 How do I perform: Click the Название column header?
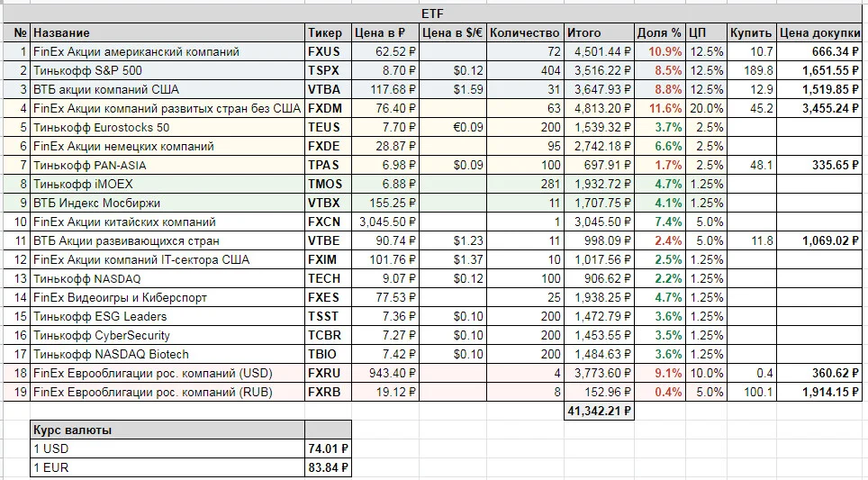tap(167, 33)
